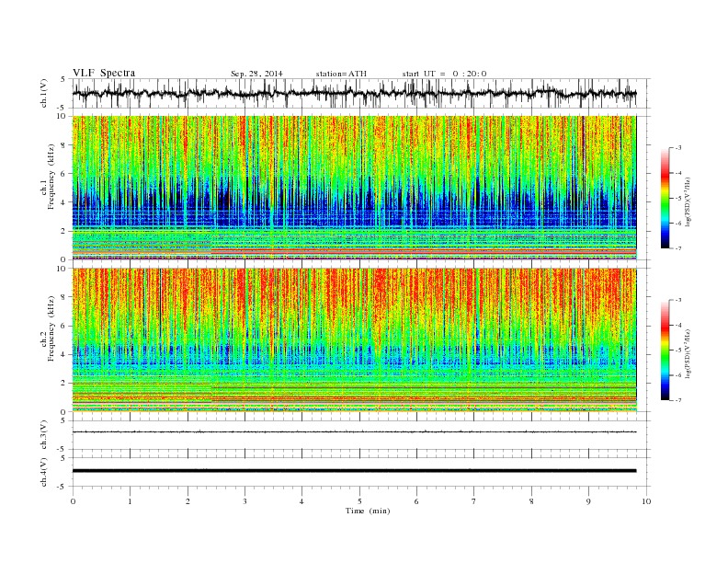Screen dimensions: 728x563
Task: Click the ch.3(V) axis label
Action: point(44,434)
